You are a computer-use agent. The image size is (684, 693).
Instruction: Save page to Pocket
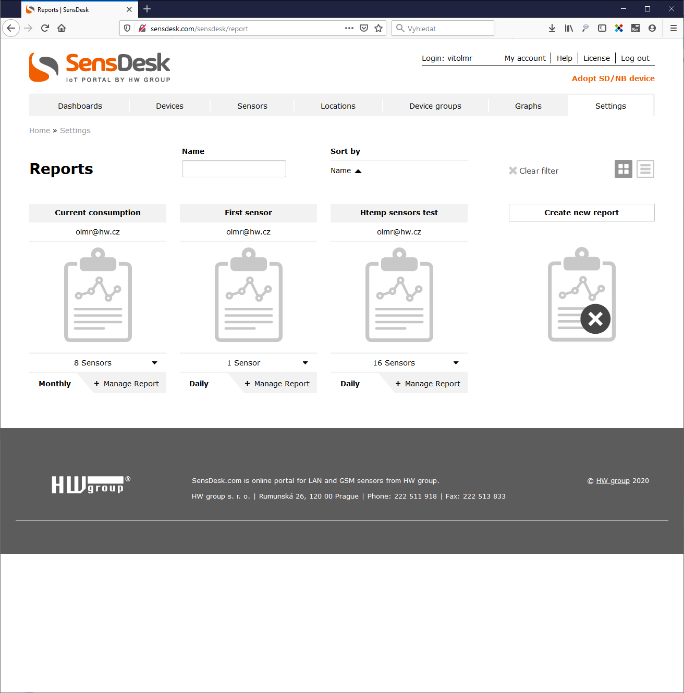364,28
